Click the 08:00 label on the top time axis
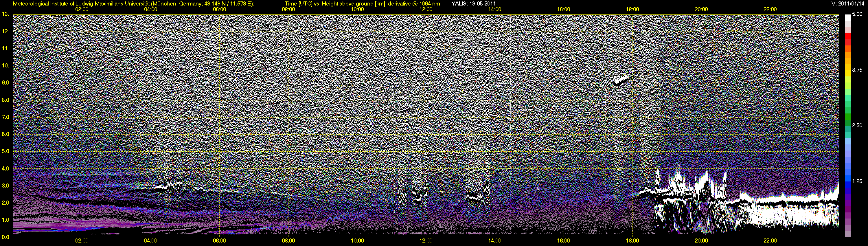868x246 pixels. click(288, 10)
